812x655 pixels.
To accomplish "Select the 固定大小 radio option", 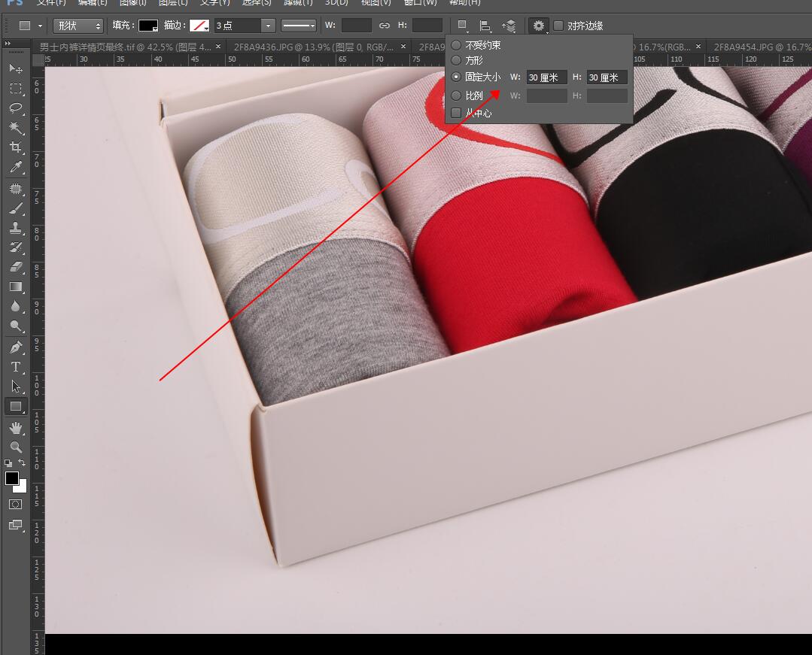I will [456, 77].
